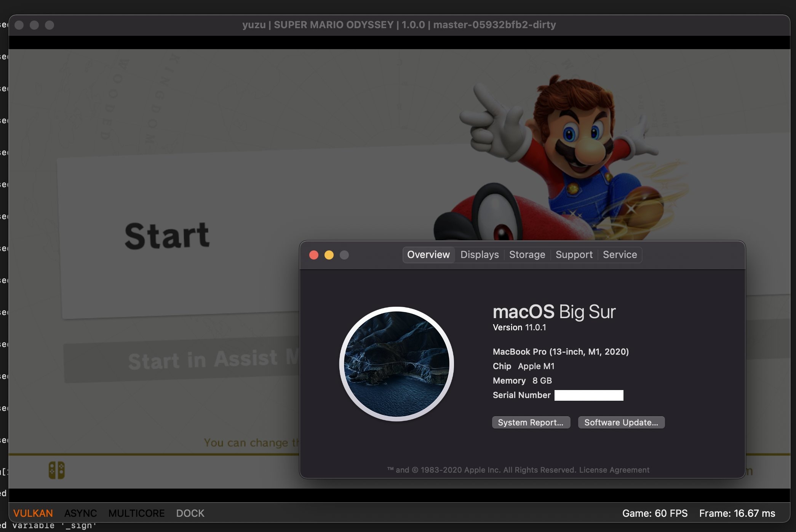Toggle the VULKAN renderer indicator
This screenshot has width=796, height=532.
(x=33, y=513)
